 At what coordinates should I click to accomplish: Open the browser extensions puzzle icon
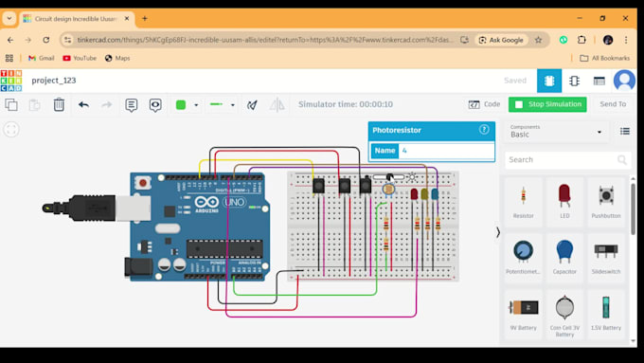coord(581,40)
